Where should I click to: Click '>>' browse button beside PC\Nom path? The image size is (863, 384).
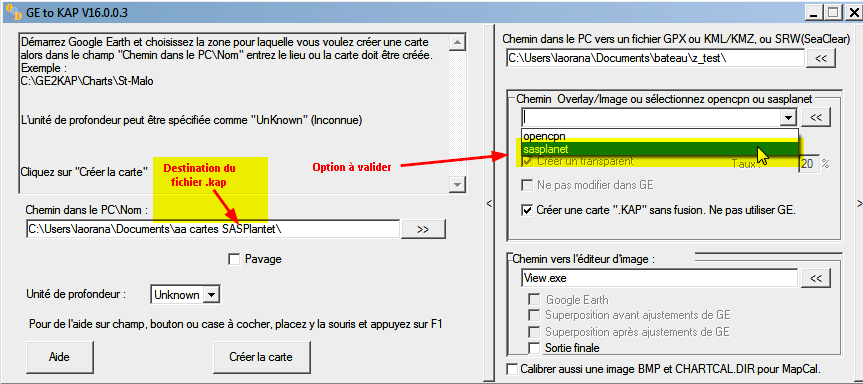click(423, 230)
